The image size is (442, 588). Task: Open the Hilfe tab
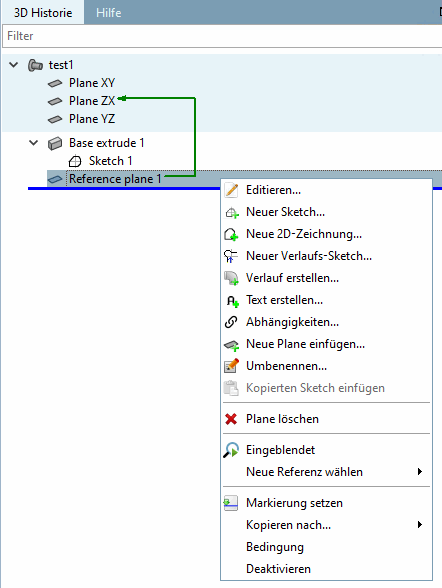[x=109, y=13]
